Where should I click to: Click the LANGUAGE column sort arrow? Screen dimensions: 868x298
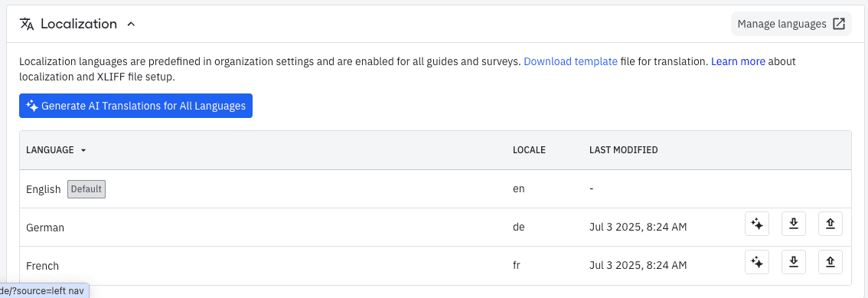(83, 151)
